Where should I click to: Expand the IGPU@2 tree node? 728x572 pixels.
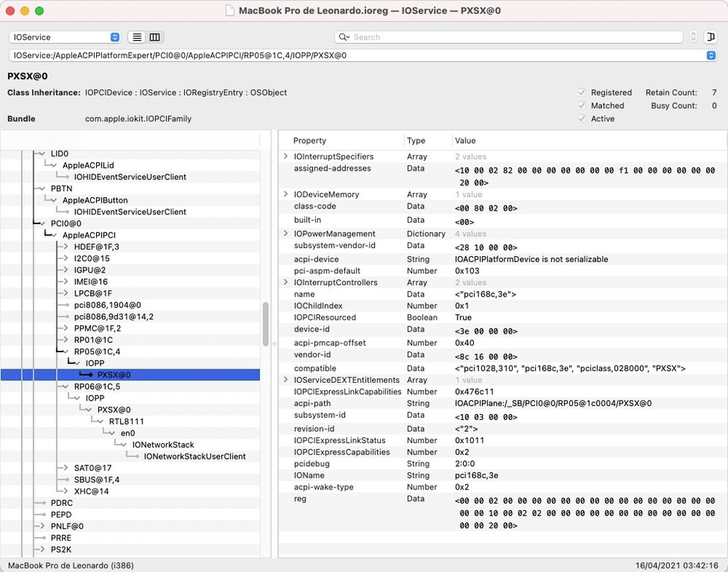tap(66, 270)
